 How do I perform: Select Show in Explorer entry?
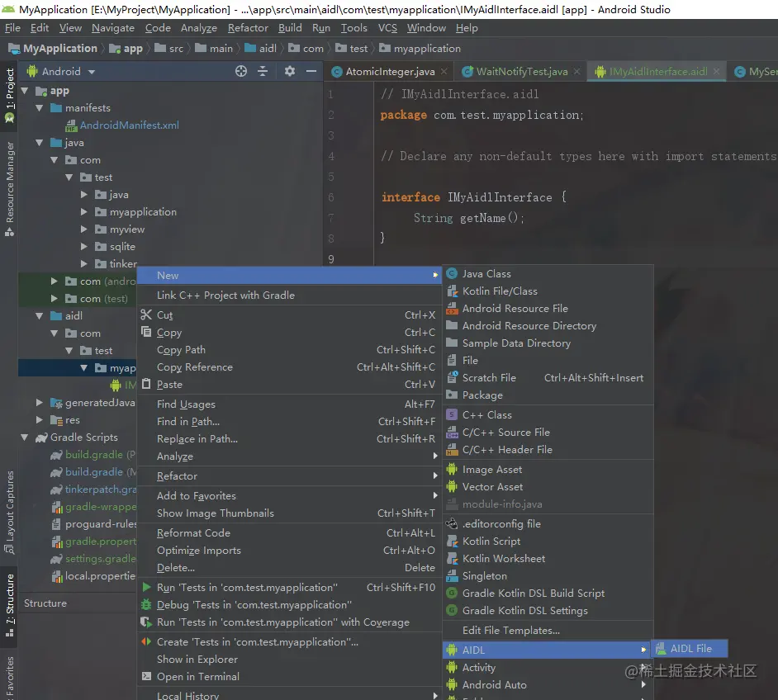tap(289, 660)
